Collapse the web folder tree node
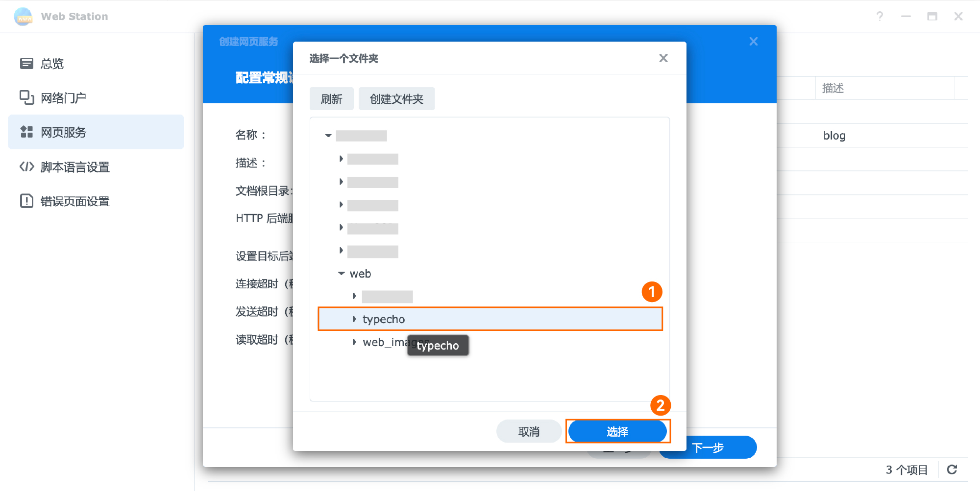 [x=342, y=274]
